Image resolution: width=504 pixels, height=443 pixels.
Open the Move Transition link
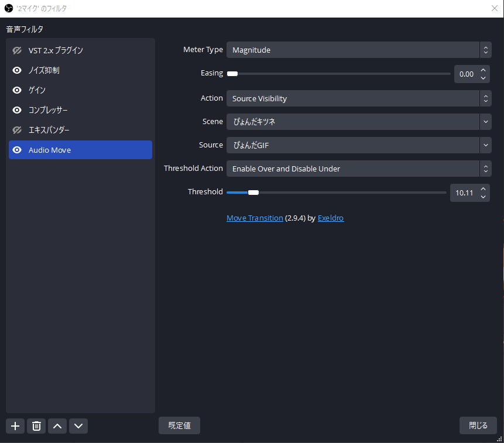pos(255,218)
